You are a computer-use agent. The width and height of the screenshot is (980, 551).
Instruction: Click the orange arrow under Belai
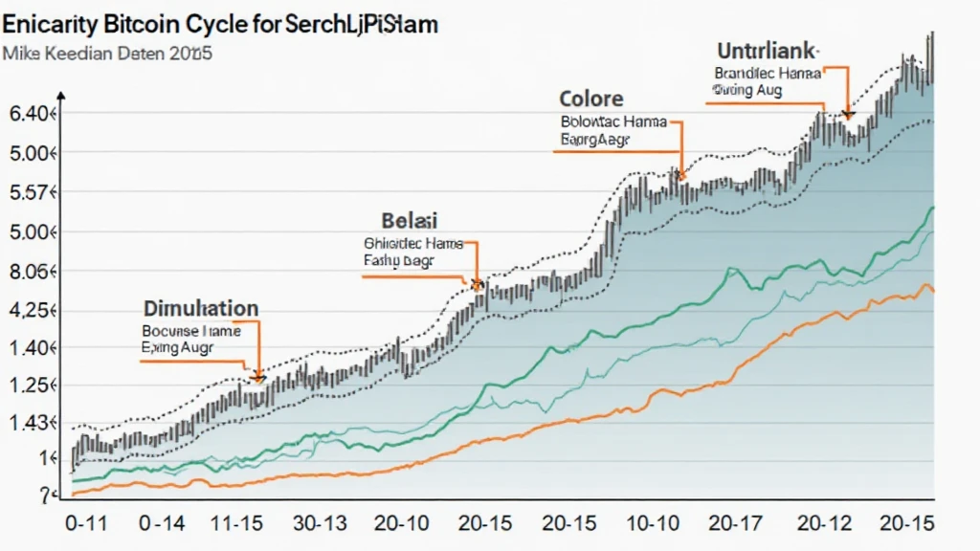tap(476, 281)
